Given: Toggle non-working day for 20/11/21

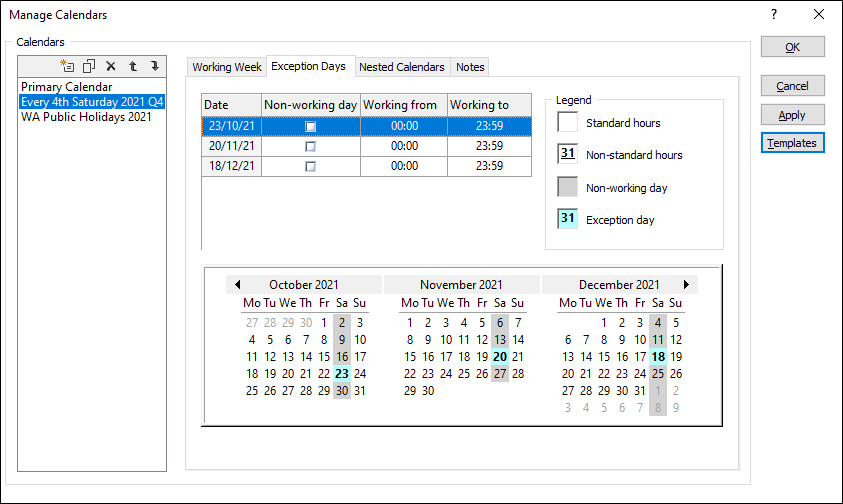Looking at the screenshot, I should [310, 146].
